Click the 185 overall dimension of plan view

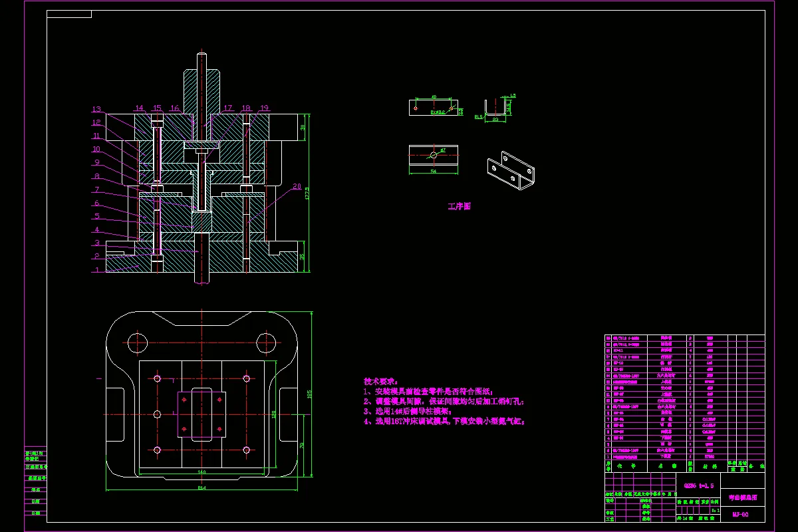point(309,394)
